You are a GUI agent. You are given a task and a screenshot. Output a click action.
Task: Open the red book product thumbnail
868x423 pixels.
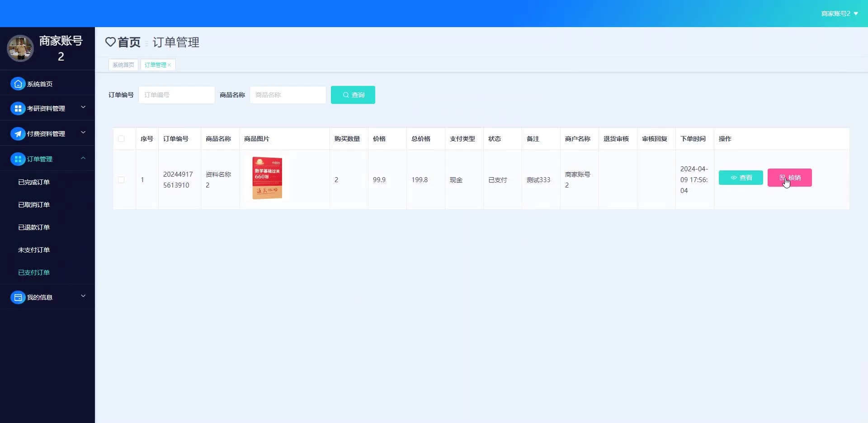[267, 178]
